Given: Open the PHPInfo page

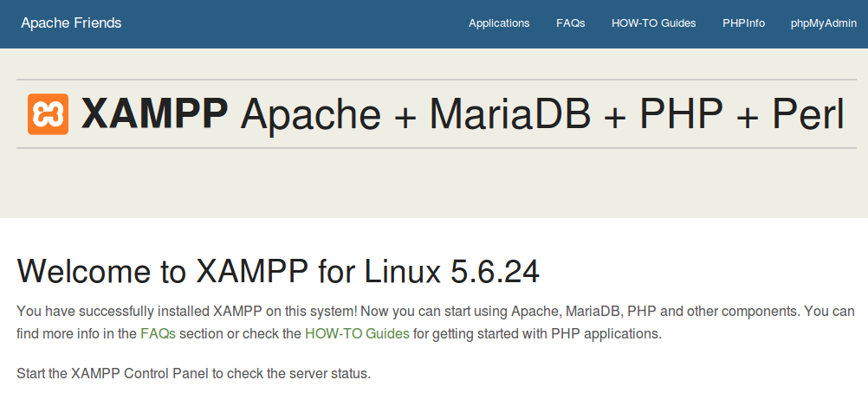Looking at the screenshot, I should (x=743, y=23).
